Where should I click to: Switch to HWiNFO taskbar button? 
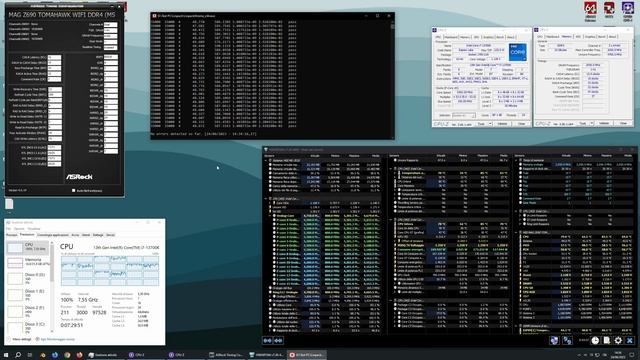pos(267,355)
